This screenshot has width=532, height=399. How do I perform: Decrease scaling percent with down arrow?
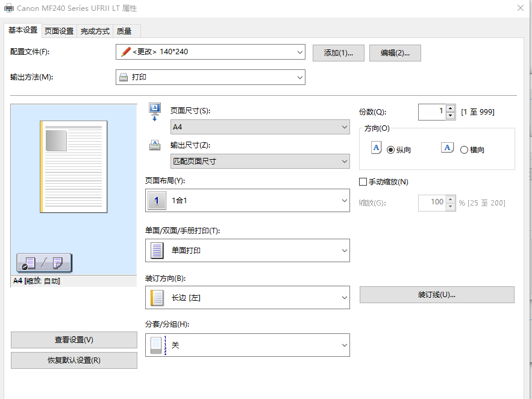click(x=450, y=207)
